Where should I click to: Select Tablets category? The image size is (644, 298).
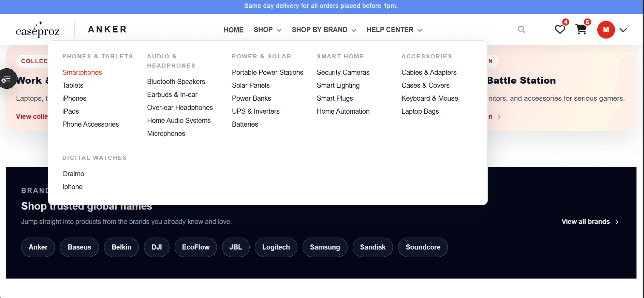pos(73,85)
